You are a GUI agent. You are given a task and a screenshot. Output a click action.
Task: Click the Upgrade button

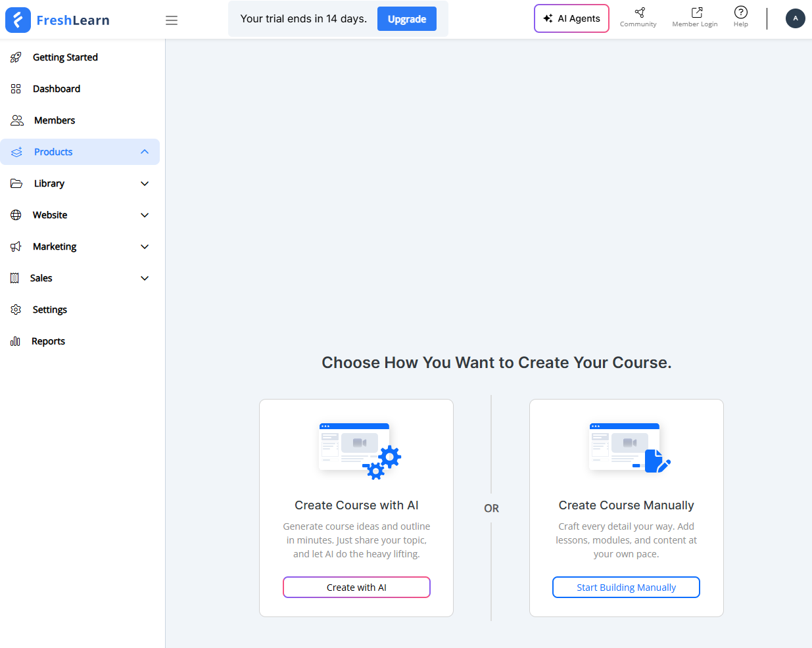click(406, 19)
